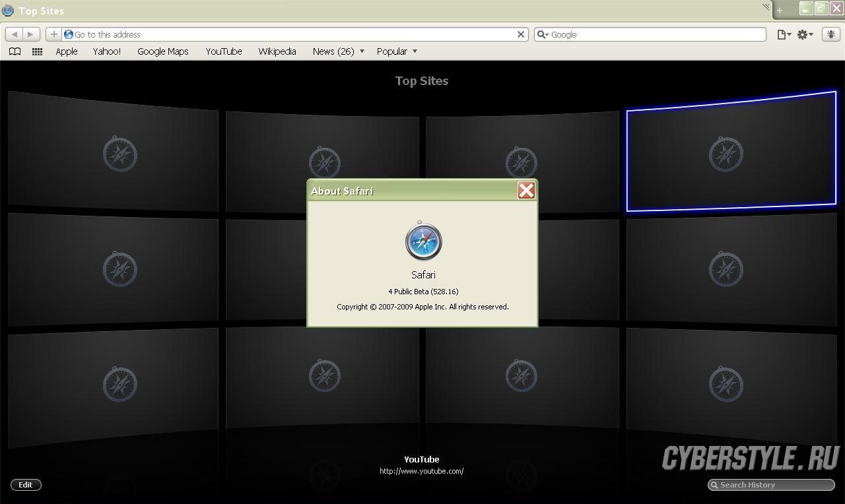Open the Apple bookmark
Image resolution: width=845 pixels, height=504 pixels.
pyautogui.click(x=67, y=51)
